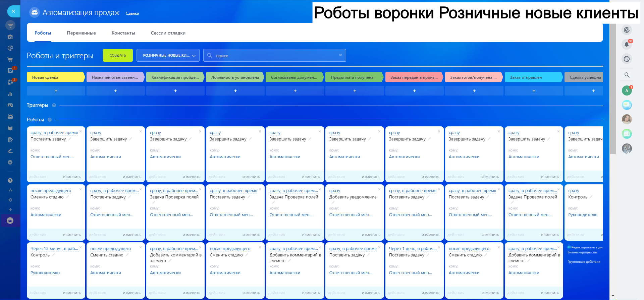The height and width of the screenshot is (300, 644).
Task: Switch to the Константы tab
Action: [x=123, y=33]
